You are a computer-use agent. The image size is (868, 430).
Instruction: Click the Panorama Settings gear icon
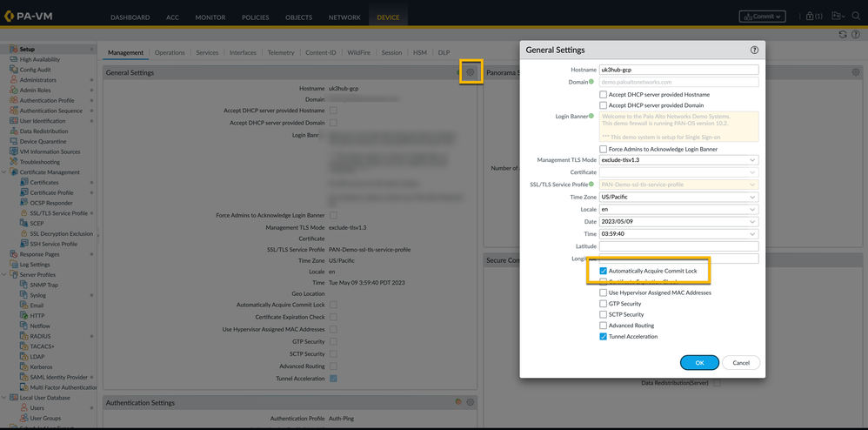[856, 72]
